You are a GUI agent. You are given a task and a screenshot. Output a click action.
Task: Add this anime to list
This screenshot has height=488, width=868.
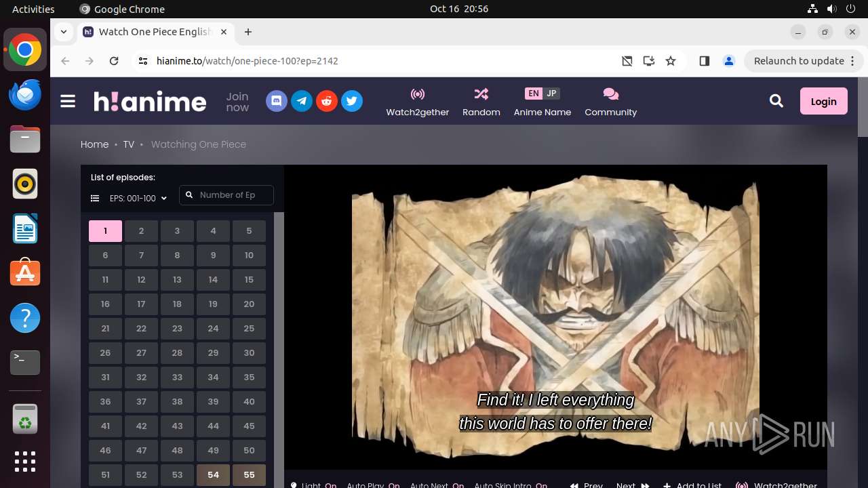(x=692, y=485)
